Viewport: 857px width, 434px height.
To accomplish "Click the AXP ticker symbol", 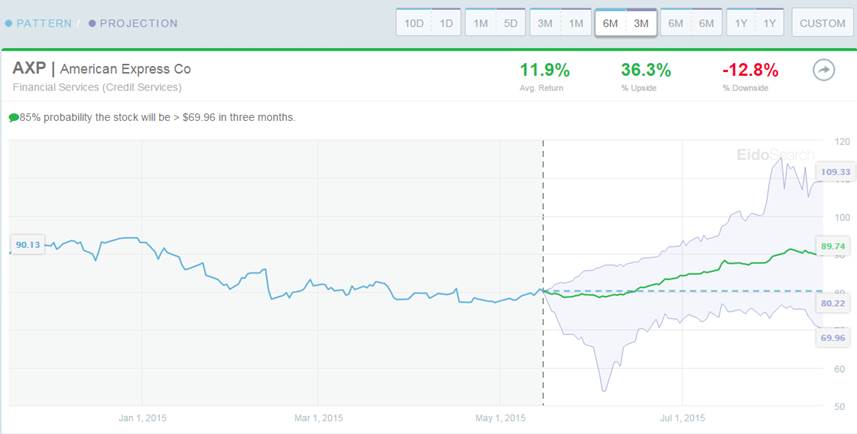I will tap(30, 69).
